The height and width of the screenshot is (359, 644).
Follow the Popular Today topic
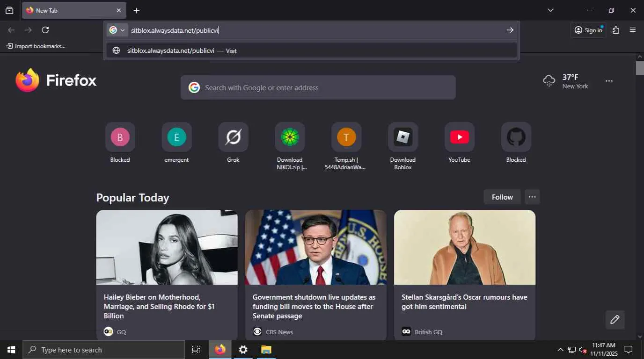click(502, 197)
